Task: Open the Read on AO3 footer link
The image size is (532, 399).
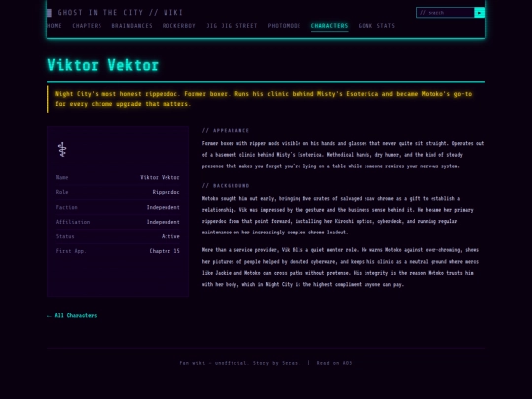Action: tap(334, 363)
